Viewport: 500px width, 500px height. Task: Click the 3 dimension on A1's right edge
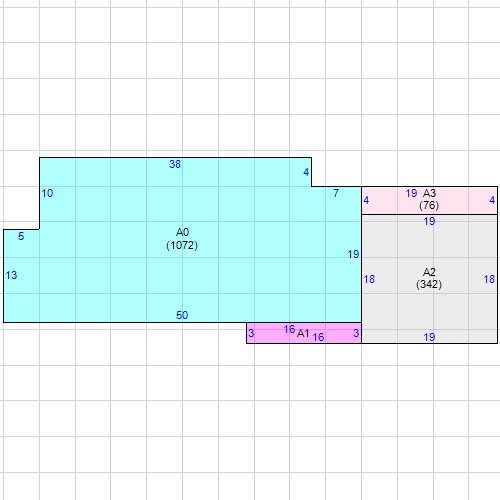tap(356, 333)
